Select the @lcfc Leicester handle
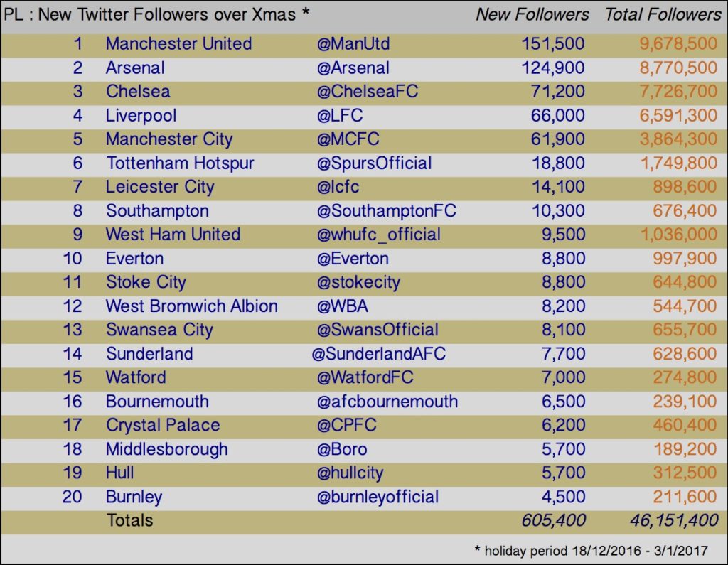This screenshot has width=728, height=565. (x=338, y=187)
